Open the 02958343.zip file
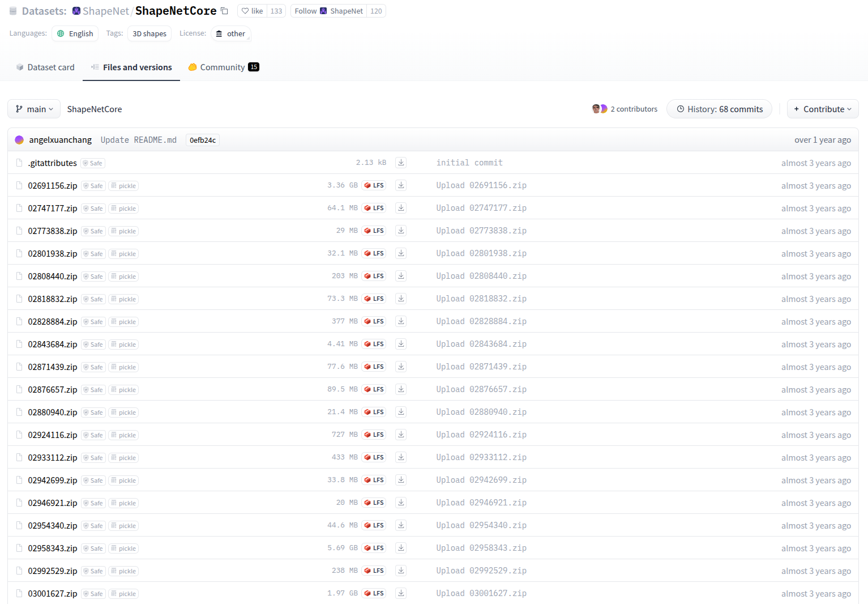 pyautogui.click(x=53, y=548)
